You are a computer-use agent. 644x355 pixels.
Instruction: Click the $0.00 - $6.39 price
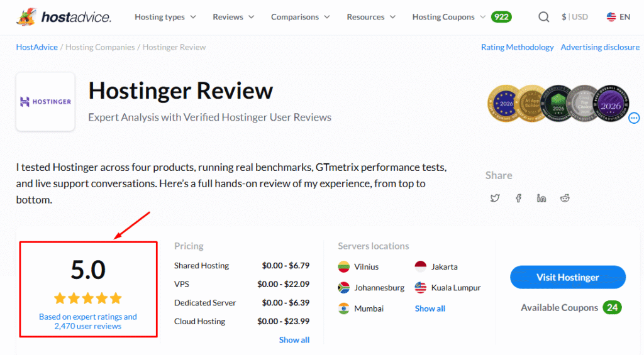pyautogui.click(x=286, y=303)
